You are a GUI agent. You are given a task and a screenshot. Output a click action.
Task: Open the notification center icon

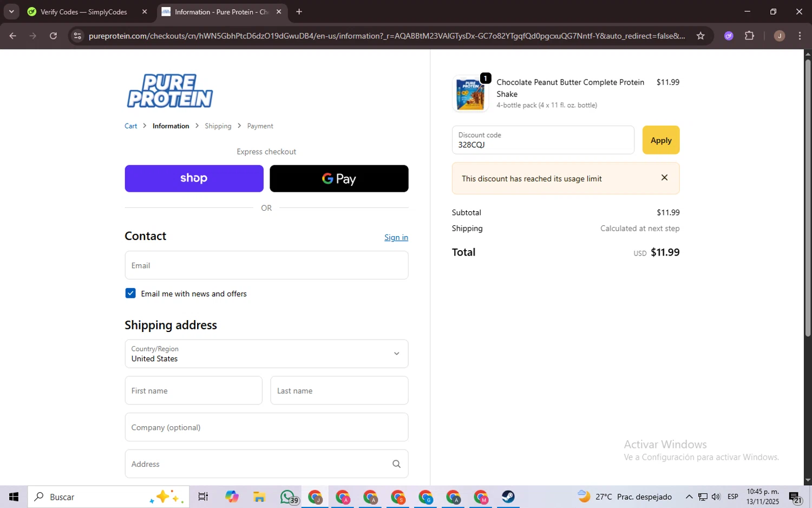pos(795,497)
